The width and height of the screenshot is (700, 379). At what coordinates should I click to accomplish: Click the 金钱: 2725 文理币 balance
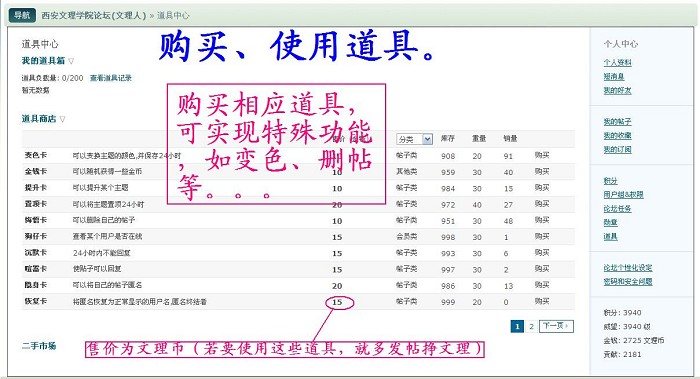pos(633,341)
